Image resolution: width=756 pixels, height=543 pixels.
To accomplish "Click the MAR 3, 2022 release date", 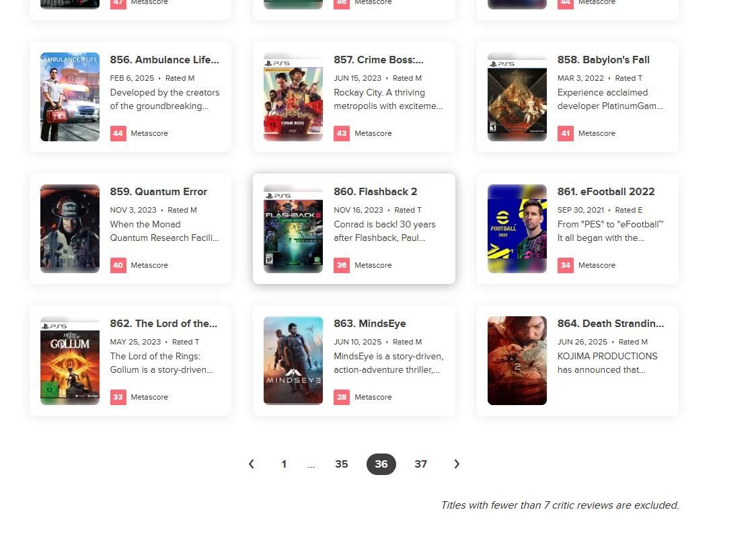I will (x=580, y=78).
